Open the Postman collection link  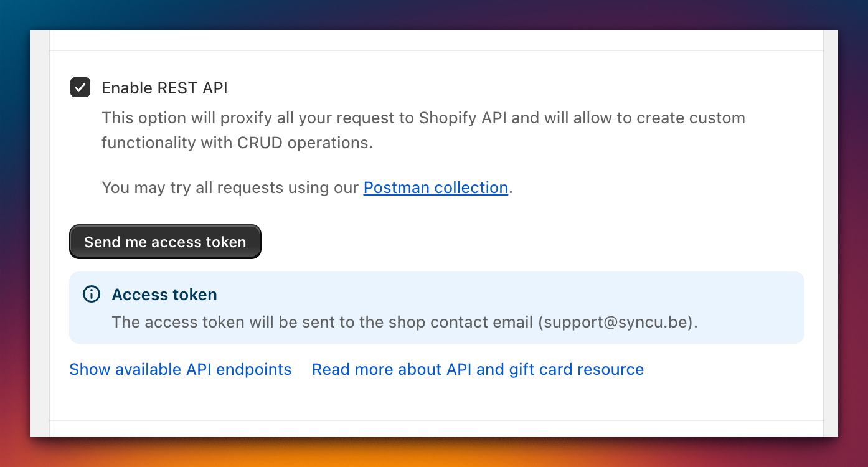click(x=435, y=187)
